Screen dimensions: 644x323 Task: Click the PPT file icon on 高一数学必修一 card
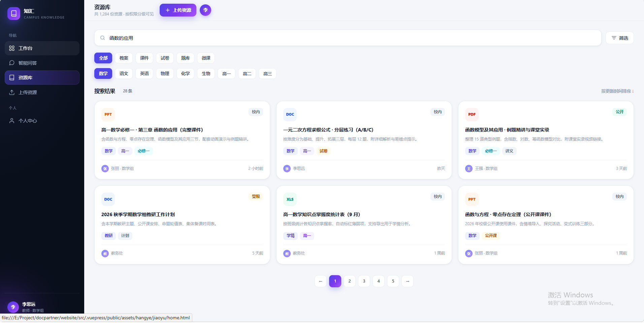coord(108,114)
